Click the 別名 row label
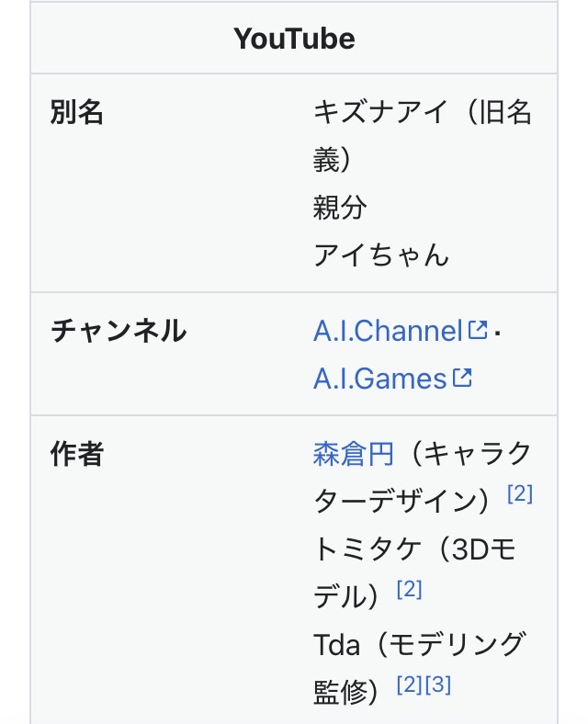The image size is (588, 724). tap(76, 112)
